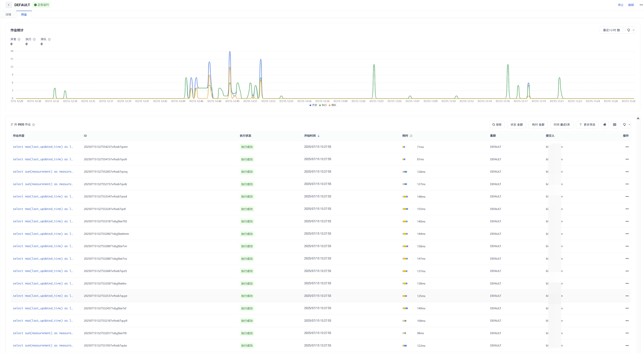Click the 耗时 column sort icon

click(x=411, y=136)
